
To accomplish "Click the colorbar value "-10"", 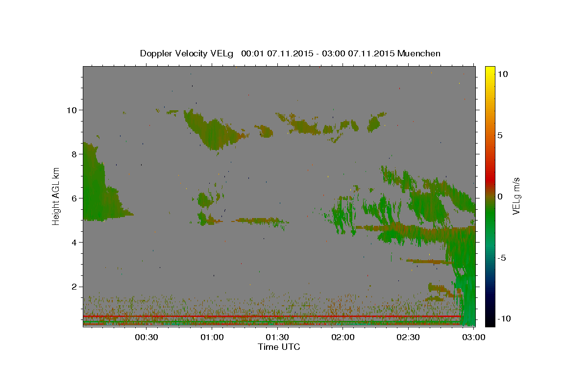I will tap(503, 318).
